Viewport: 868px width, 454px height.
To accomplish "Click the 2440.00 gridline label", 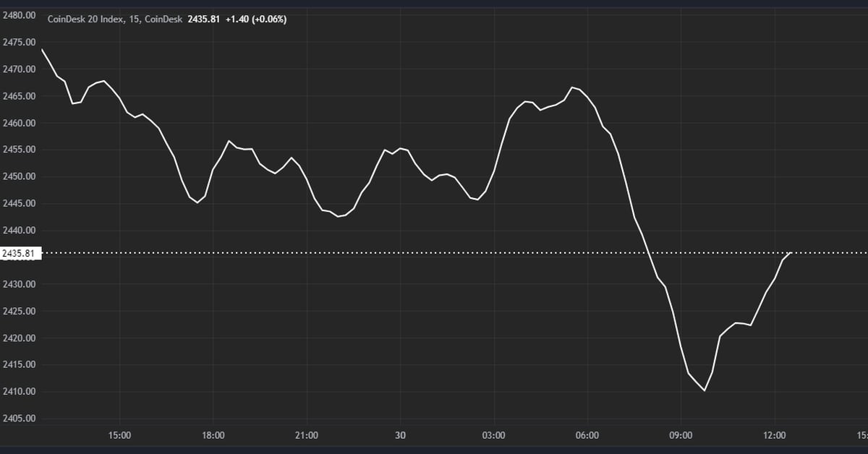I will point(20,230).
